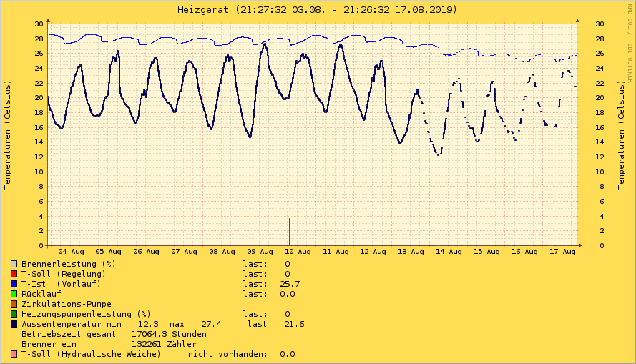636x364 pixels.
Task: Click the Heizungspumpenleistung dark green swatch
Action: click(14, 314)
